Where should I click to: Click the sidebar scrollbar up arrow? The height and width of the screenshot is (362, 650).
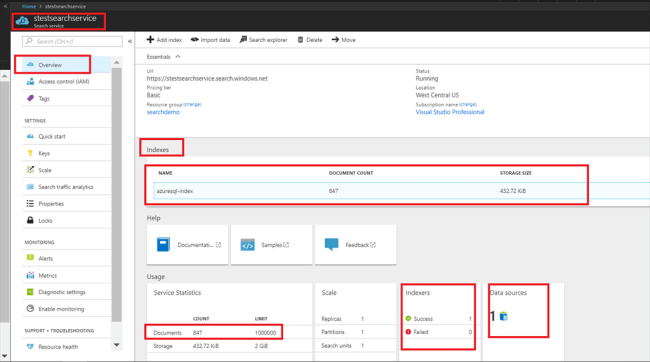pos(116,62)
